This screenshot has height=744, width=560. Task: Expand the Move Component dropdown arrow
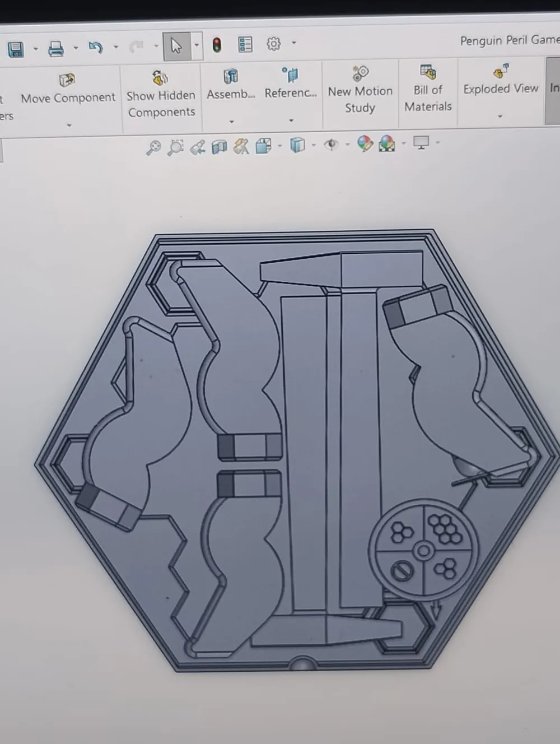tap(69, 125)
